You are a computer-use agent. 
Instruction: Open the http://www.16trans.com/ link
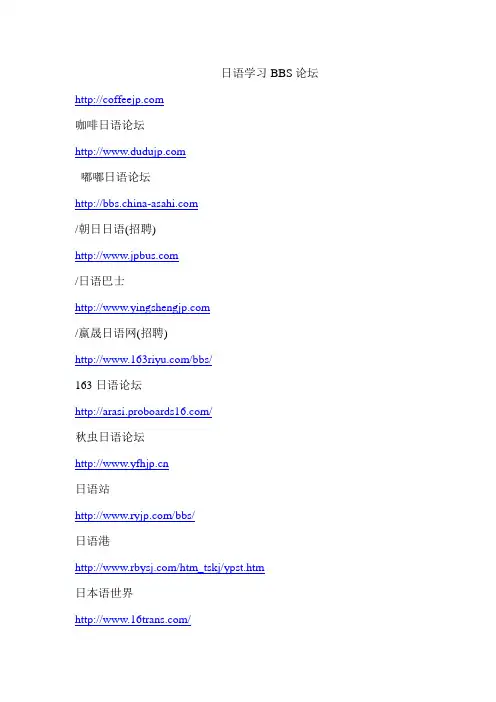pyautogui.click(x=133, y=620)
